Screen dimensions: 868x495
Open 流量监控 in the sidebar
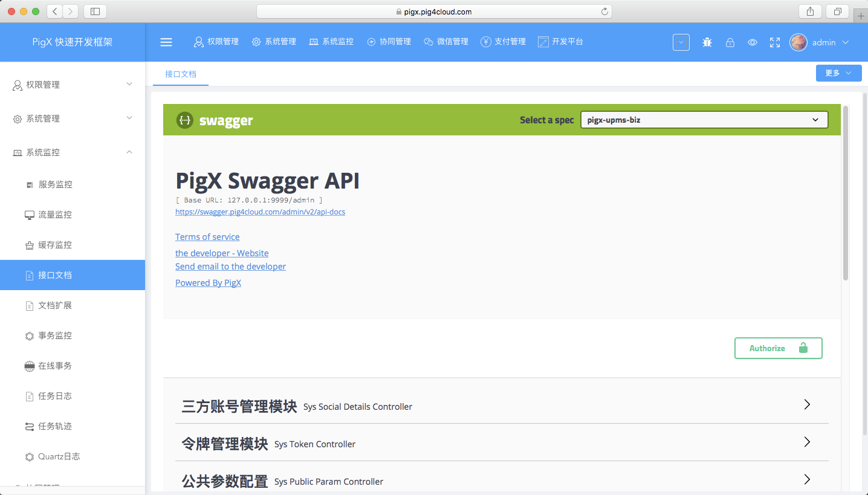point(73,215)
